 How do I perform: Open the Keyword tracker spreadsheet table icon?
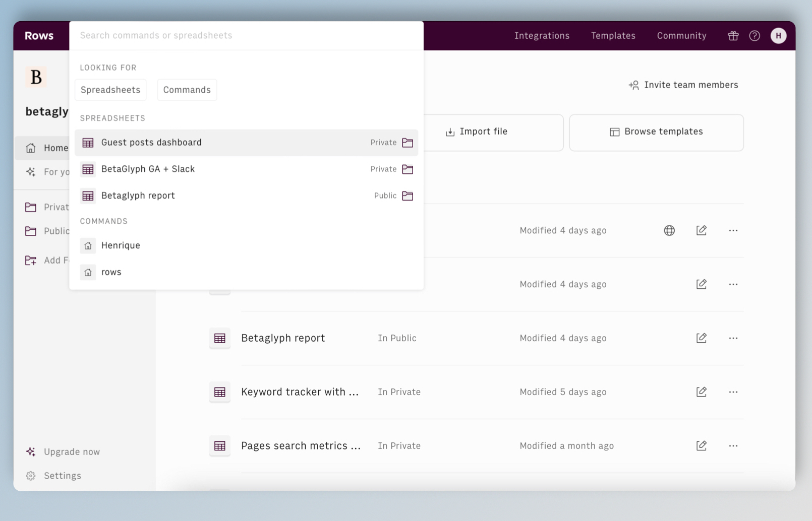click(220, 392)
